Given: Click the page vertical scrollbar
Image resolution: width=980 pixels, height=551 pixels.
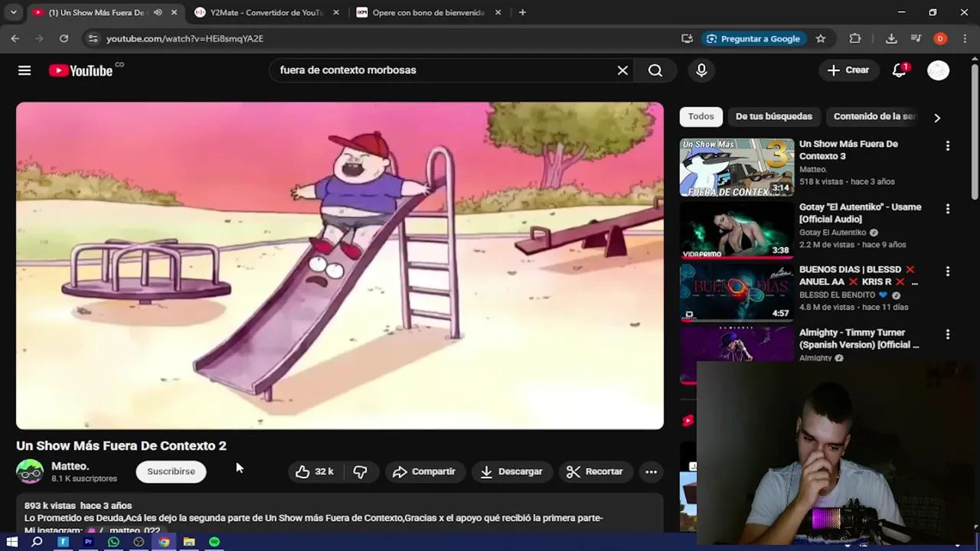Looking at the screenshot, I should pos(975,130).
